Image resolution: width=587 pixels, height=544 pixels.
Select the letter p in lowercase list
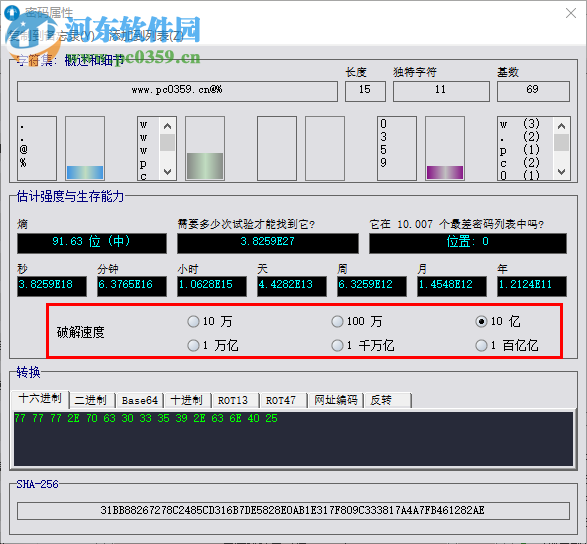143,163
